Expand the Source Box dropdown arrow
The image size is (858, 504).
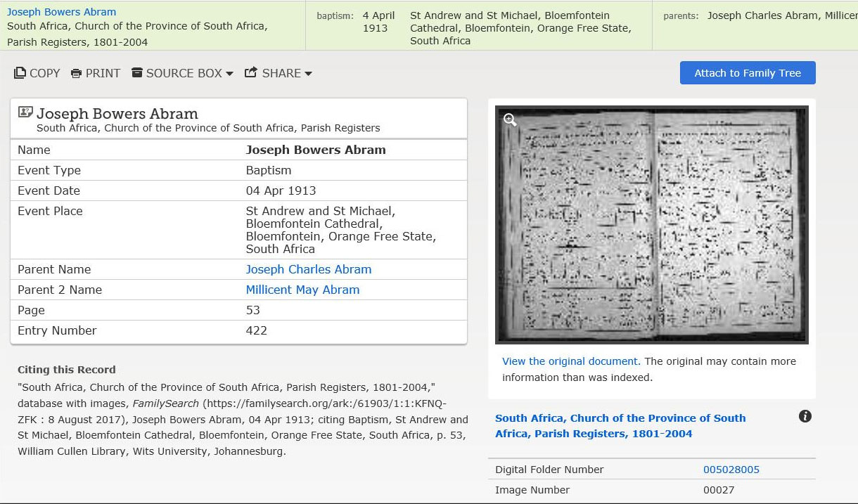[229, 74]
